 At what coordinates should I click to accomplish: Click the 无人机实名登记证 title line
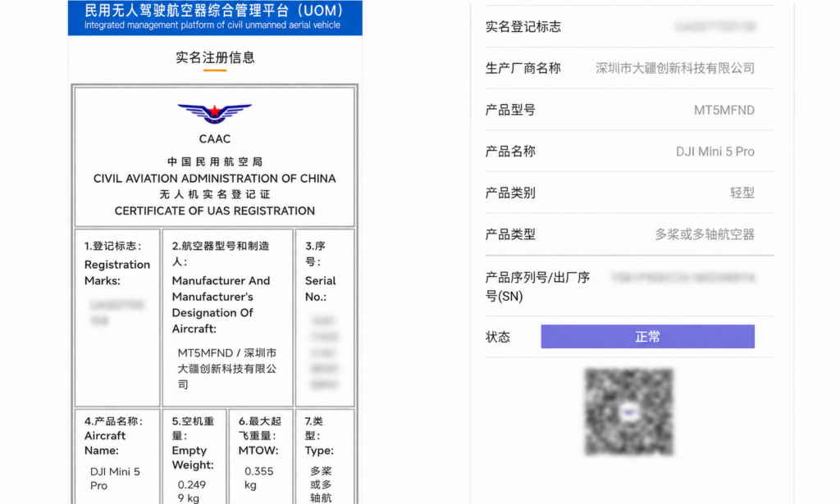(215, 194)
